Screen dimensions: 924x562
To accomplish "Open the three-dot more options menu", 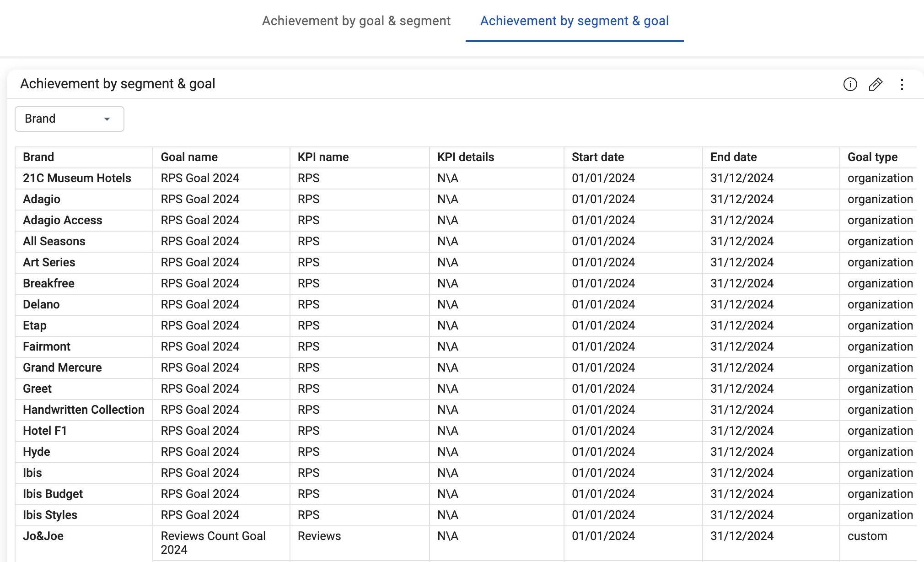I will [902, 84].
